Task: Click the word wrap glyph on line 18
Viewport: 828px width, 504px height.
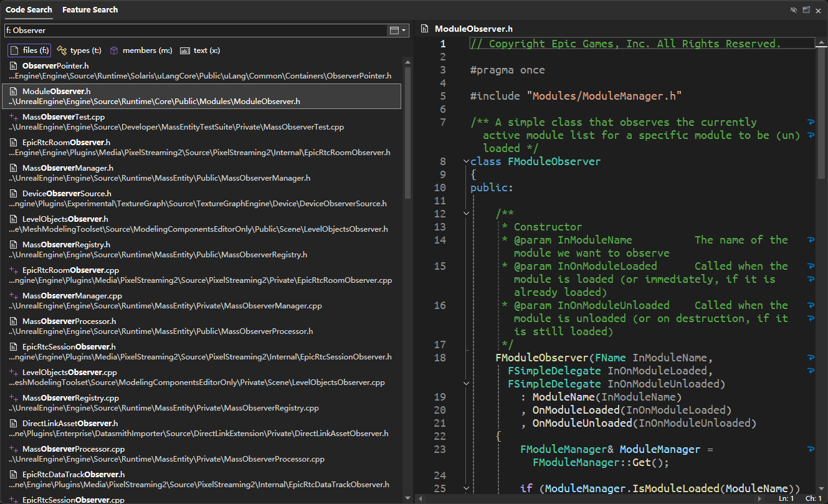Action: 811,358
